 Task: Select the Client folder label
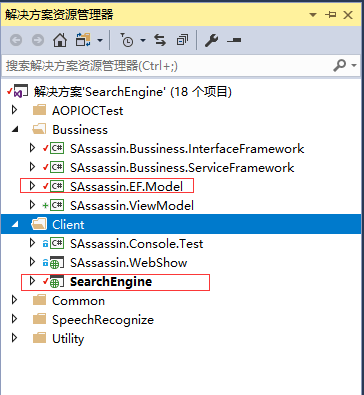68,225
